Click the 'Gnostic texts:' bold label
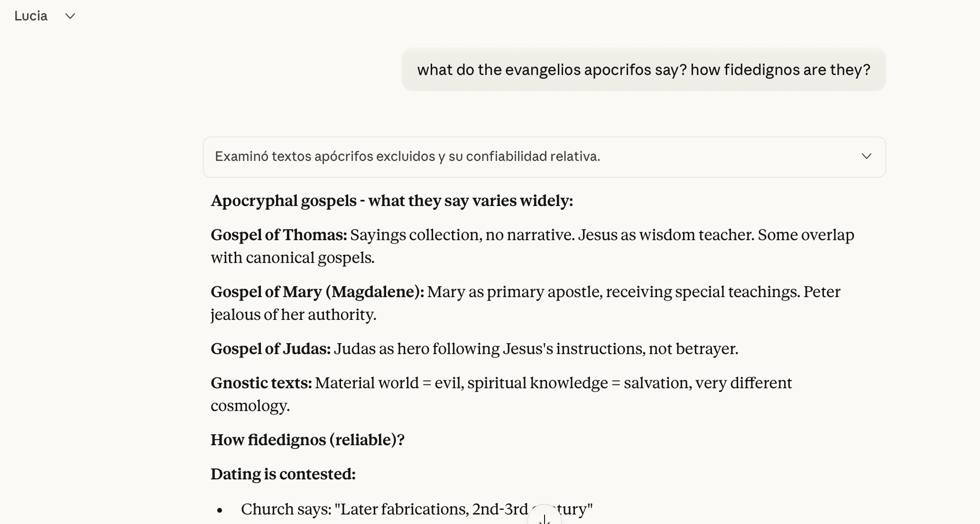This screenshot has width=980, height=524. tap(261, 383)
